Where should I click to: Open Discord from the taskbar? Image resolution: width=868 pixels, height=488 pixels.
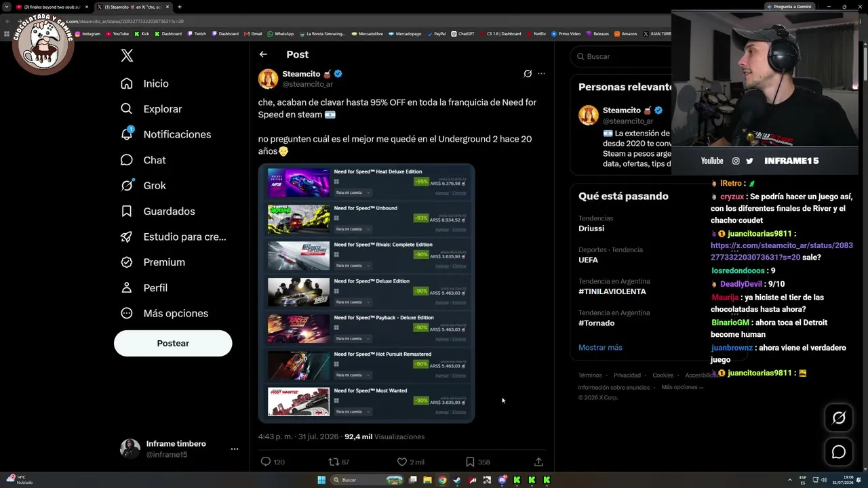(502, 480)
